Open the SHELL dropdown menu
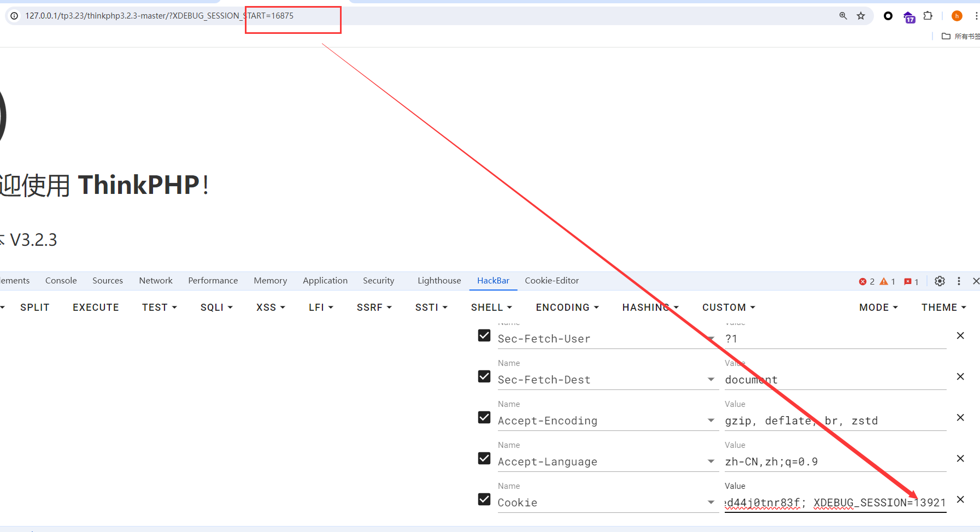Viewport: 980px width, 532px height. [491, 308]
